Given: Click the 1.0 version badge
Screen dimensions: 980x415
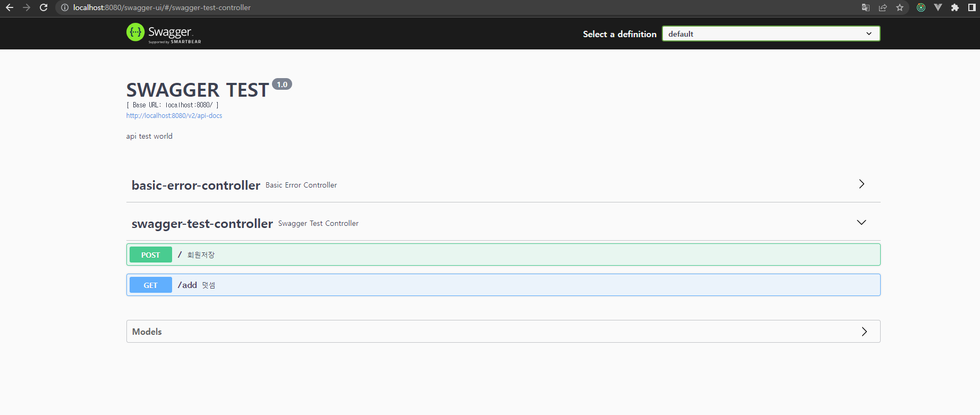Looking at the screenshot, I should pos(282,84).
